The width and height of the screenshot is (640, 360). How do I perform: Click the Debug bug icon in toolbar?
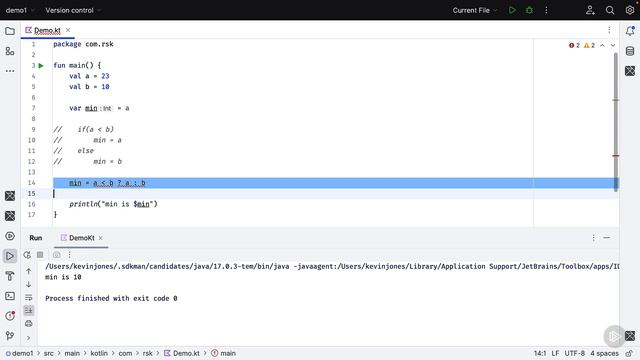click(x=529, y=10)
